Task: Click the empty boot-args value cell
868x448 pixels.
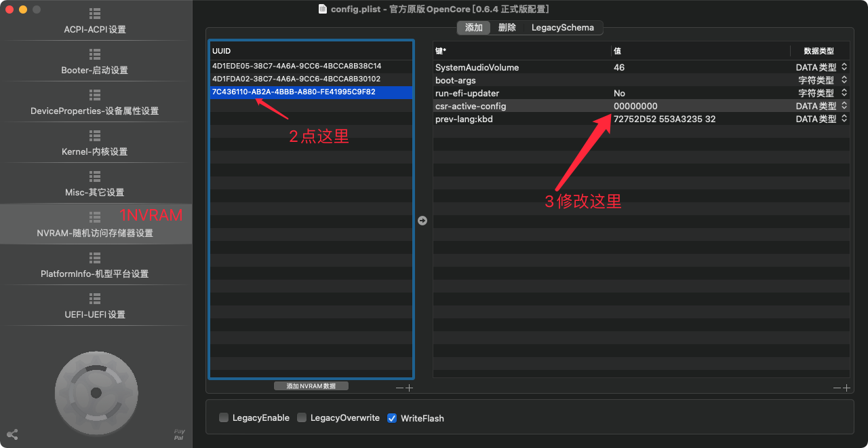Action: pos(701,80)
